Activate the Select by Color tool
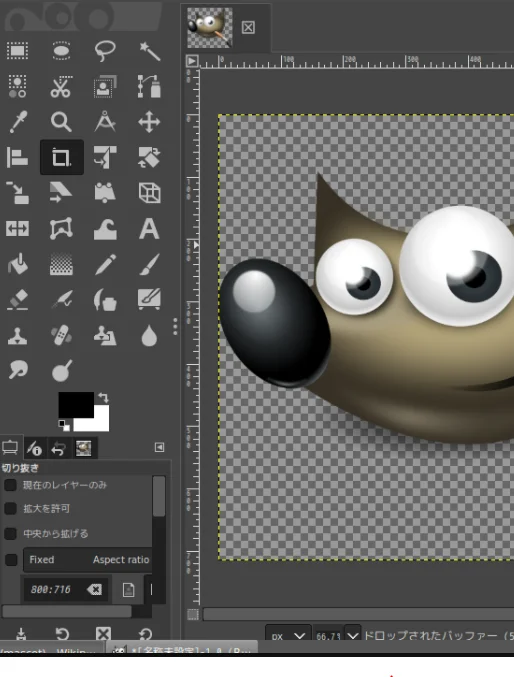This screenshot has height=677, width=514. (x=17, y=86)
